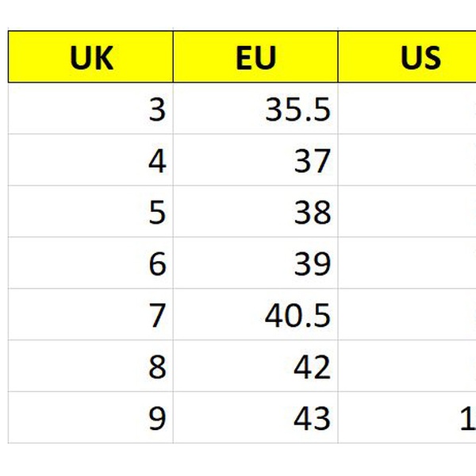Select the cell with UK size 9

pyautogui.click(x=90, y=418)
